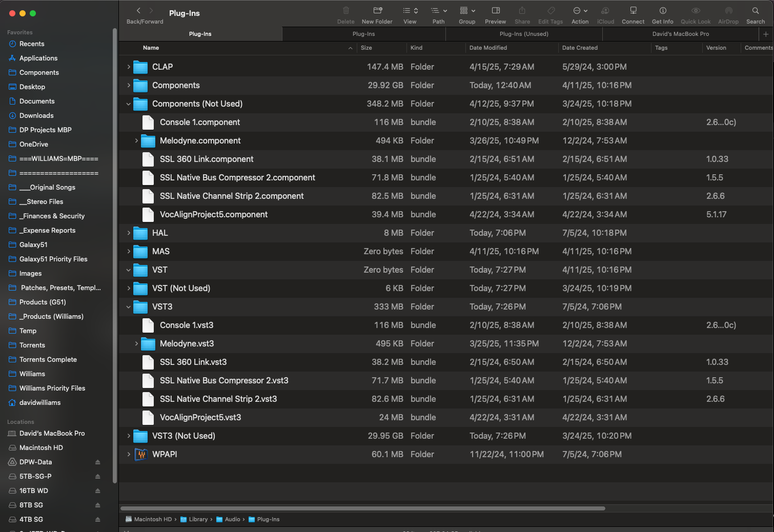The width and height of the screenshot is (774, 532).
Task: Click the Delete trash toolbar icon
Action: coord(346,11)
